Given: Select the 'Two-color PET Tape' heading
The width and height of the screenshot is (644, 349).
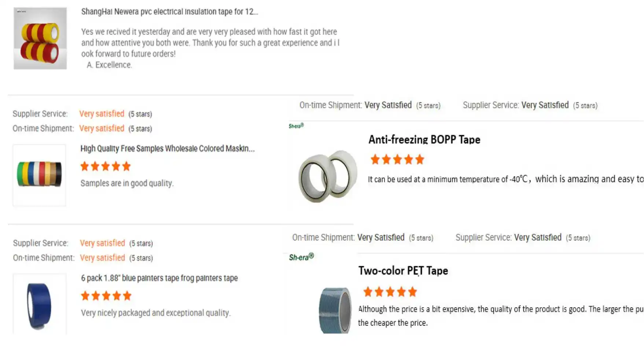Looking at the screenshot, I should pos(403,271).
